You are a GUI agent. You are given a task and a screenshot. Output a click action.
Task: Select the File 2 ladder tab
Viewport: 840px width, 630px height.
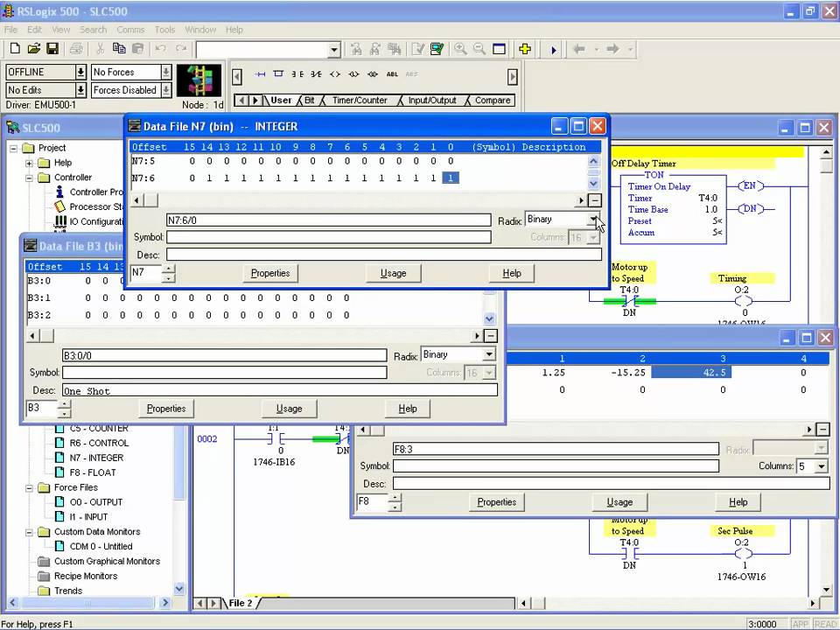click(x=240, y=603)
